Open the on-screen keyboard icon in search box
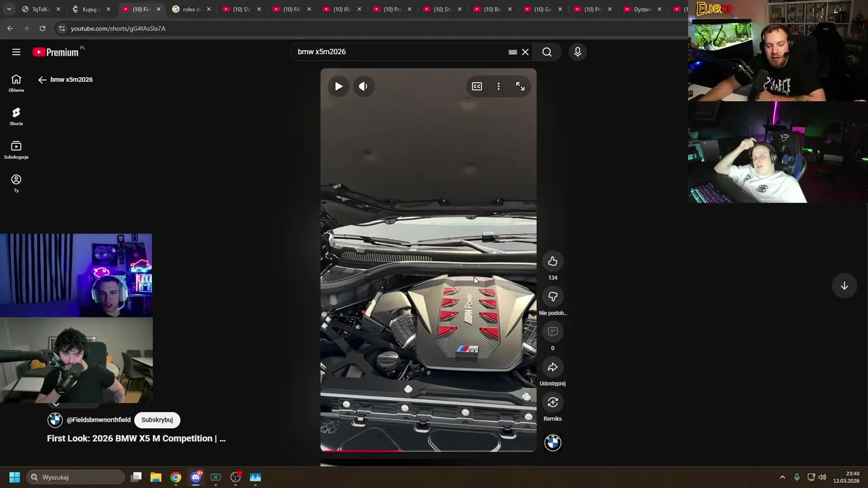 pos(513,52)
